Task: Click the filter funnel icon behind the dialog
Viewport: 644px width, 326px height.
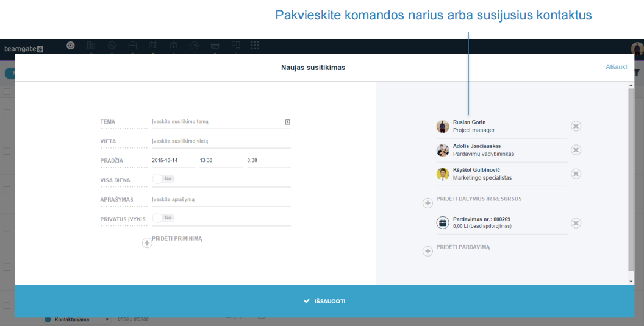Action: click(637, 73)
